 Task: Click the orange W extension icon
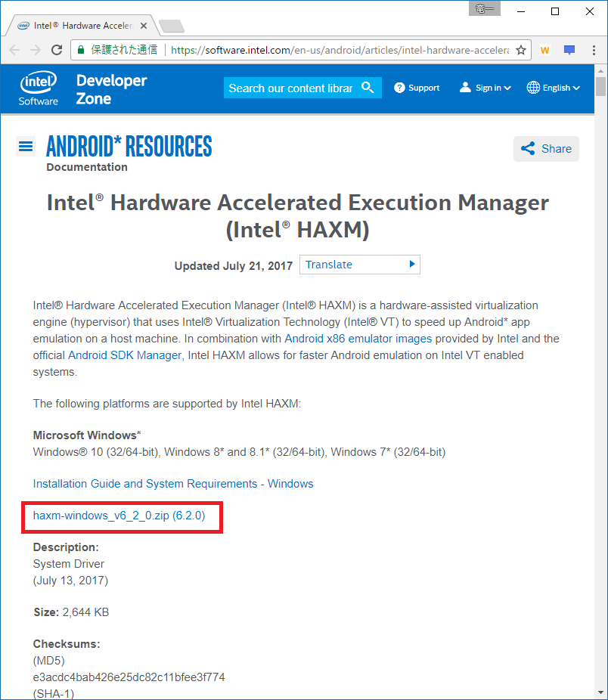click(x=544, y=50)
